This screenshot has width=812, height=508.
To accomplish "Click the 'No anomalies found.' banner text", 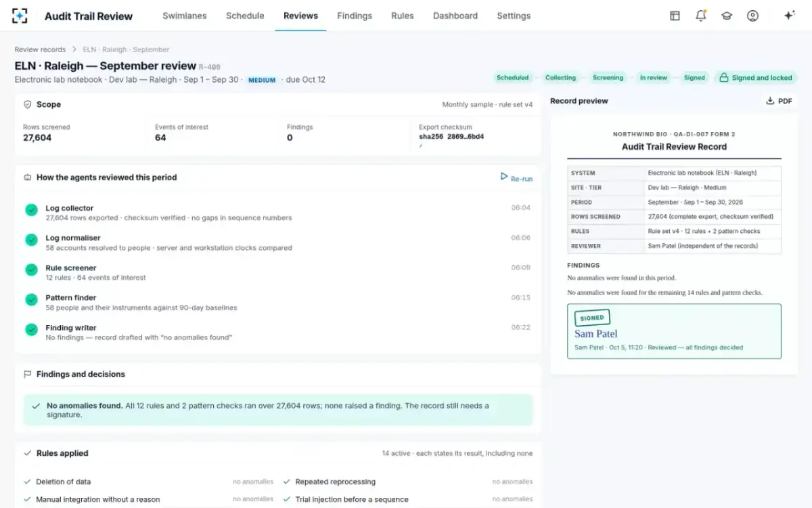I will coord(85,406).
